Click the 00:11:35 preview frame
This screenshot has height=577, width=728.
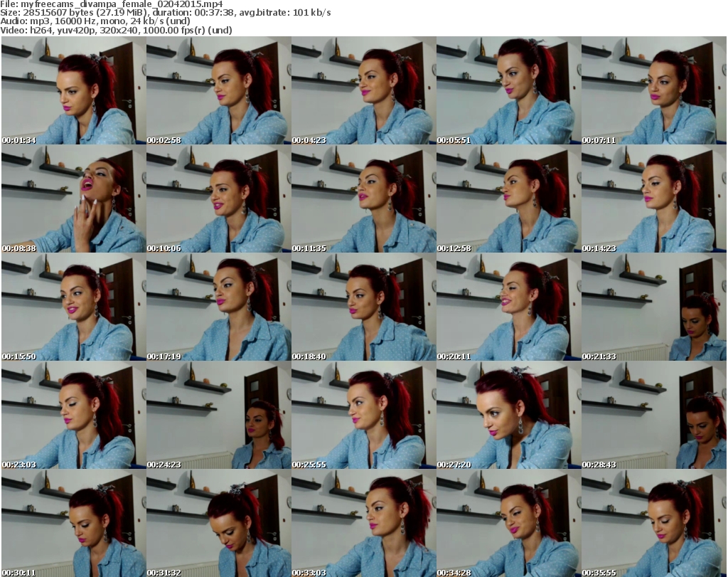pos(363,198)
